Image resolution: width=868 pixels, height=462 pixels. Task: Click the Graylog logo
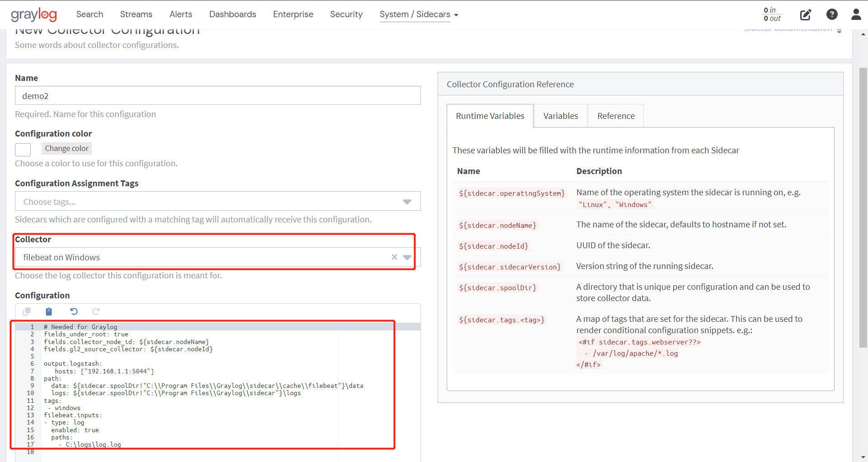click(x=34, y=14)
